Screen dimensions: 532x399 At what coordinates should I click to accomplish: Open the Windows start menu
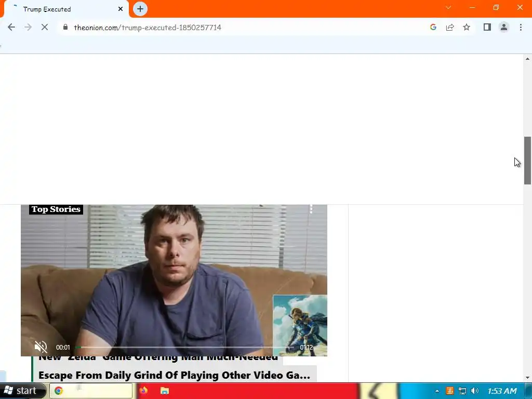point(22,391)
